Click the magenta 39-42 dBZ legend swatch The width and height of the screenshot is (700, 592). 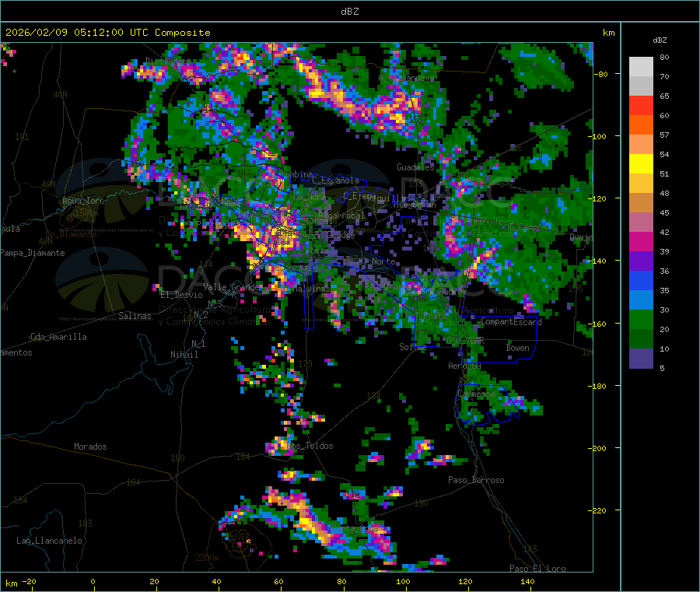641,241
